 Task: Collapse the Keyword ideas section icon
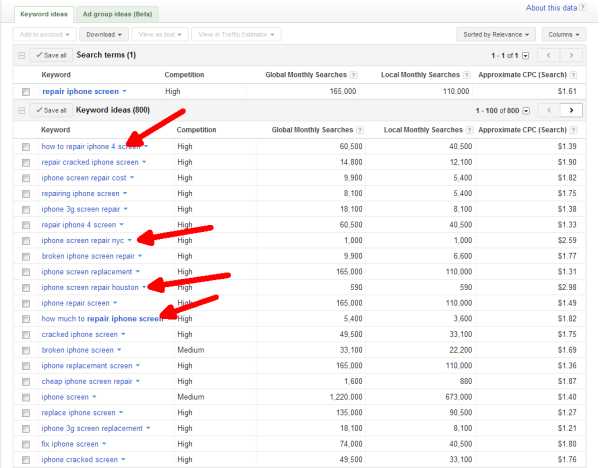[x=21, y=111]
